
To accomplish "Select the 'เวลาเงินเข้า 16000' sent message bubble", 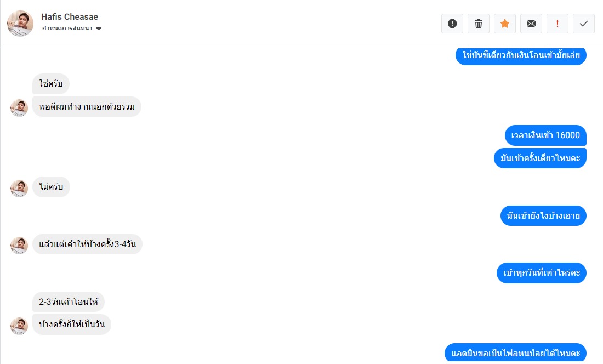I will (x=545, y=135).
